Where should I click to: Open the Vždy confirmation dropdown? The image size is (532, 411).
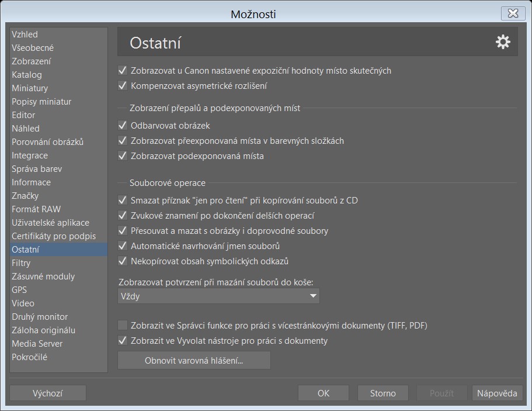point(218,296)
